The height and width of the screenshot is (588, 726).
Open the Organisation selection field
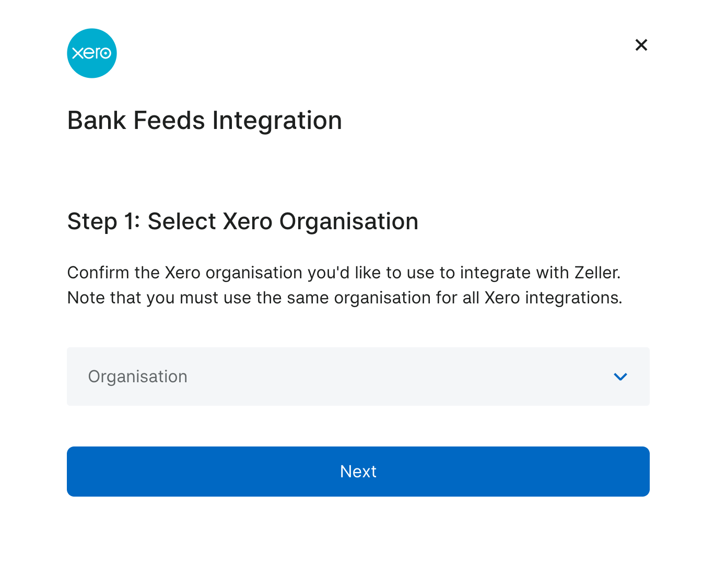pos(358,377)
